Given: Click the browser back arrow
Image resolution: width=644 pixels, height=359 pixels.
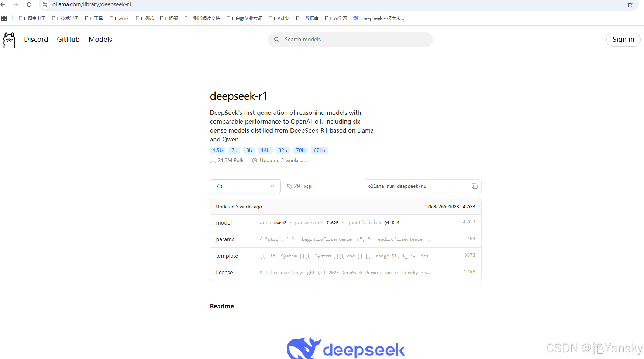Looking at the screenshot, I should (3, 4).
